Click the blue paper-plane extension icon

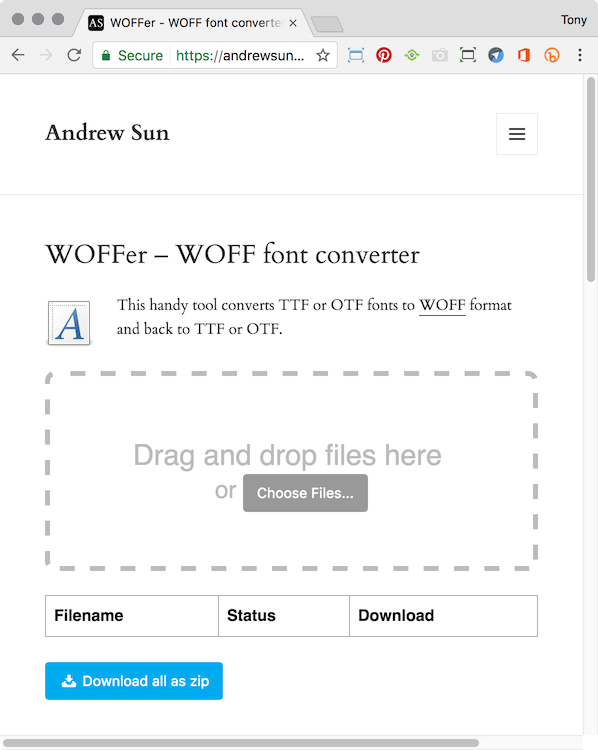[x=496, y=55]
